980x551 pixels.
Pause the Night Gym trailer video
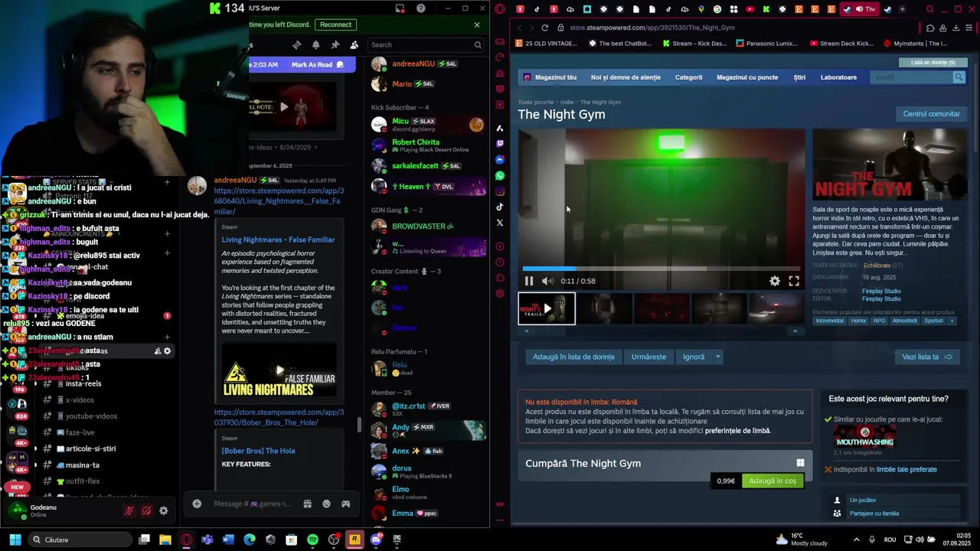[x=529, y=281]
